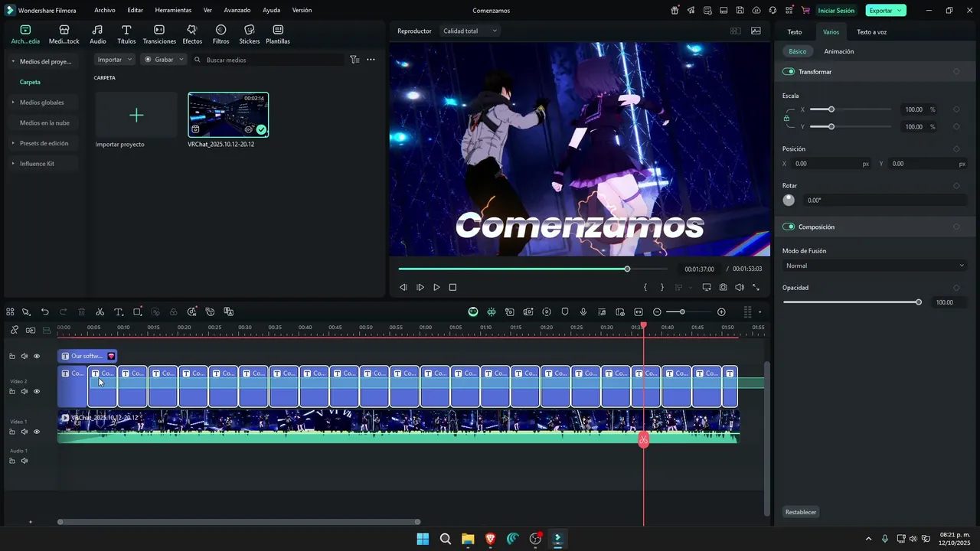Zoom in timeline with plus icon
This screenshot has width=980, height=551.
721,311
